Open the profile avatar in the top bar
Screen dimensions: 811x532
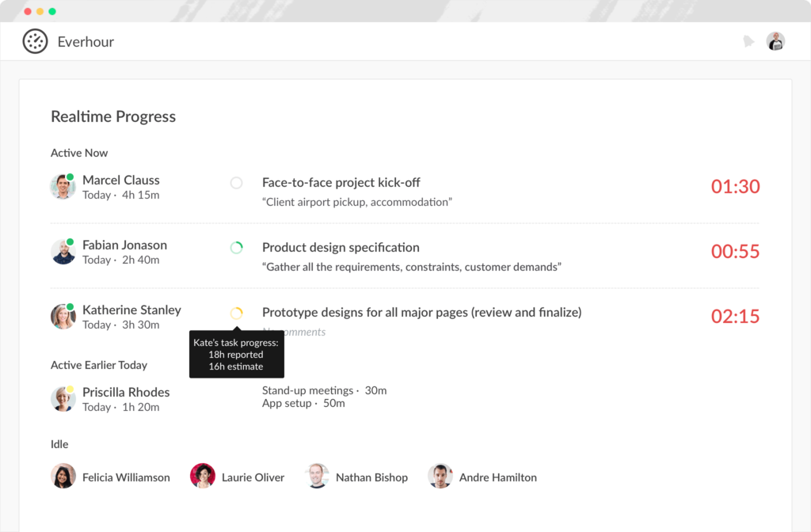775,41
